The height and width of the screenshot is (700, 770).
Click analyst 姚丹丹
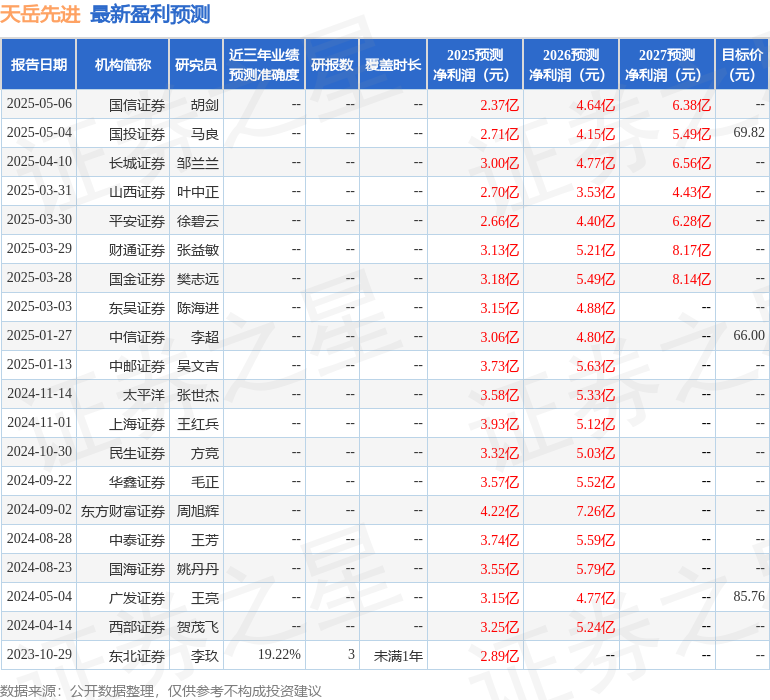pos(197,569)
